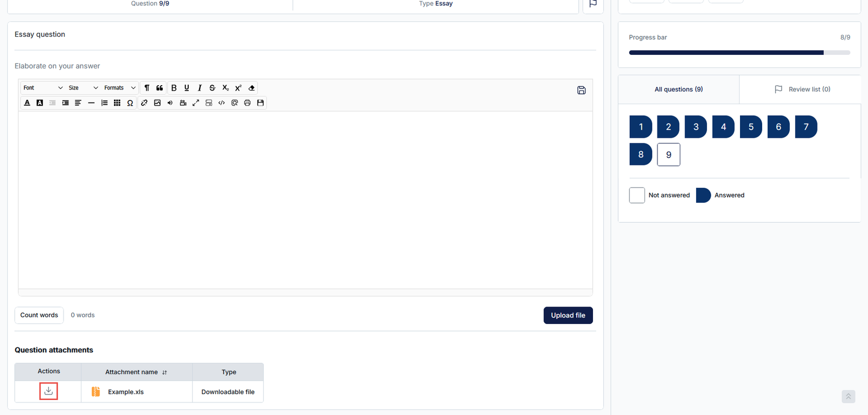Jump to question 5
Viewport: 868px width, 415px height.
[751, 127]
